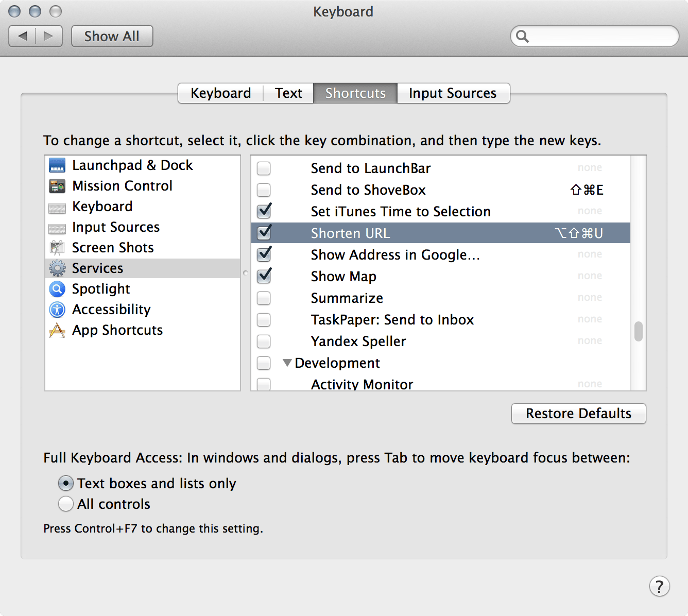
Task: Go back with the left arrow button
Action: pyautogui.click(x=23, y=36)
